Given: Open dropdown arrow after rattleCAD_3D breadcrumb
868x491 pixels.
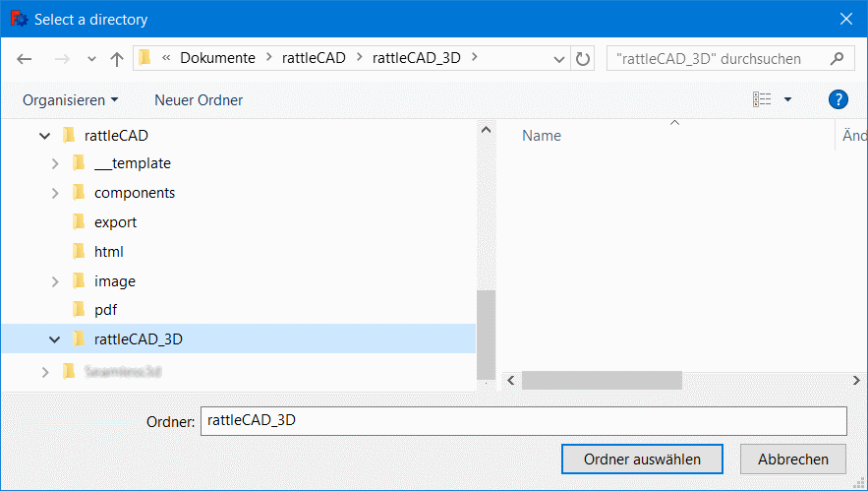Looking at the screenshot, I should (475, 58).
